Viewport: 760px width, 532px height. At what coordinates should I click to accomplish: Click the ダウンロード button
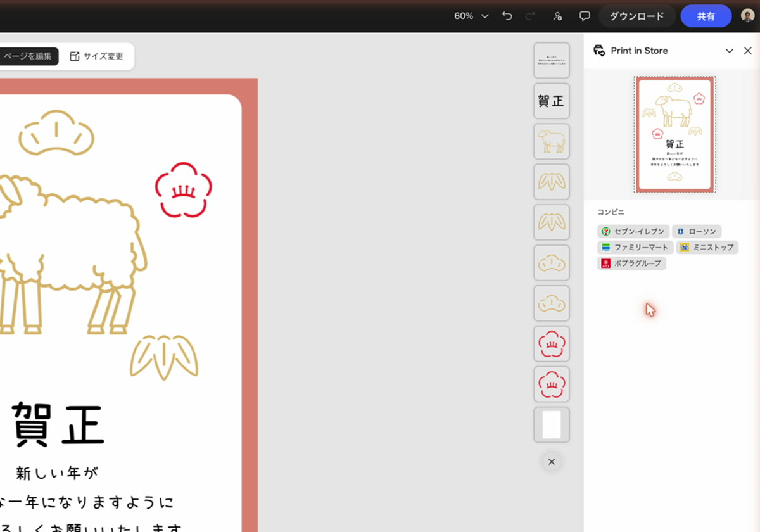point(637,16)
